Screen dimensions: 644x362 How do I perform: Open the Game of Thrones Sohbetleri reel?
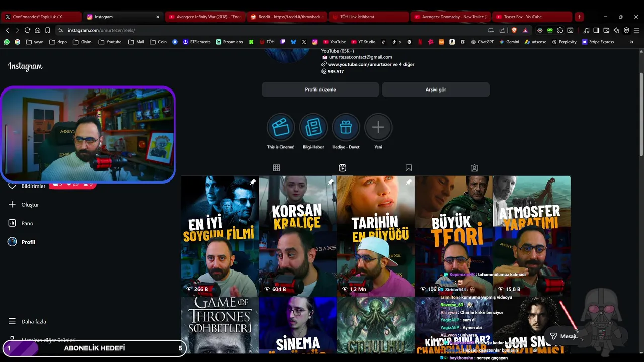[x=219, y=325]
